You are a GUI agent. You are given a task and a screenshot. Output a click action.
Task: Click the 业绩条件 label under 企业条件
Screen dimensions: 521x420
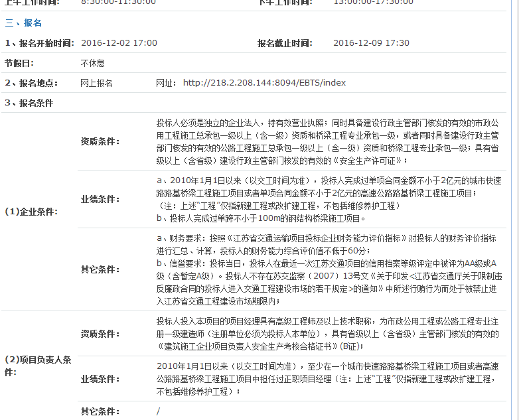[100, 199]
